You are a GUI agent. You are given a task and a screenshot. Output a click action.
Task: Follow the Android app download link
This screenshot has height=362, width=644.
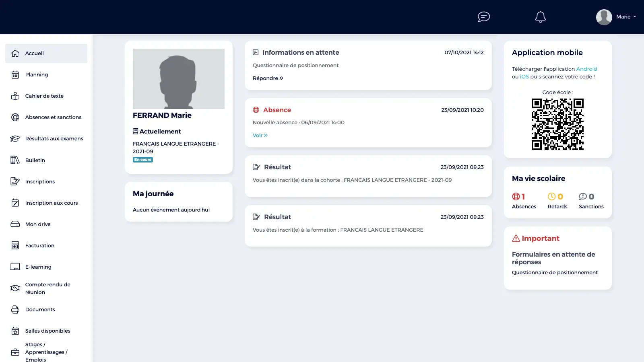click(x=586, y=69)
